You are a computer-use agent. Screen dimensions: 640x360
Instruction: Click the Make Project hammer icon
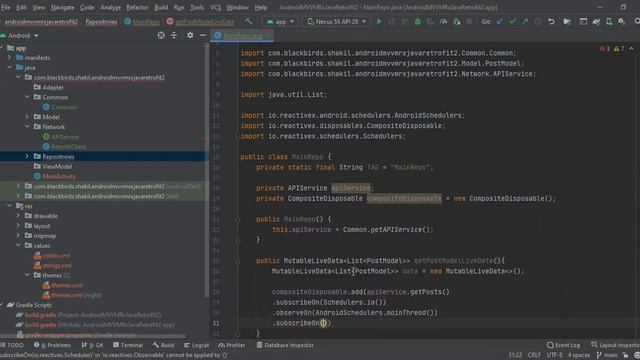click(x=249, y=21)
